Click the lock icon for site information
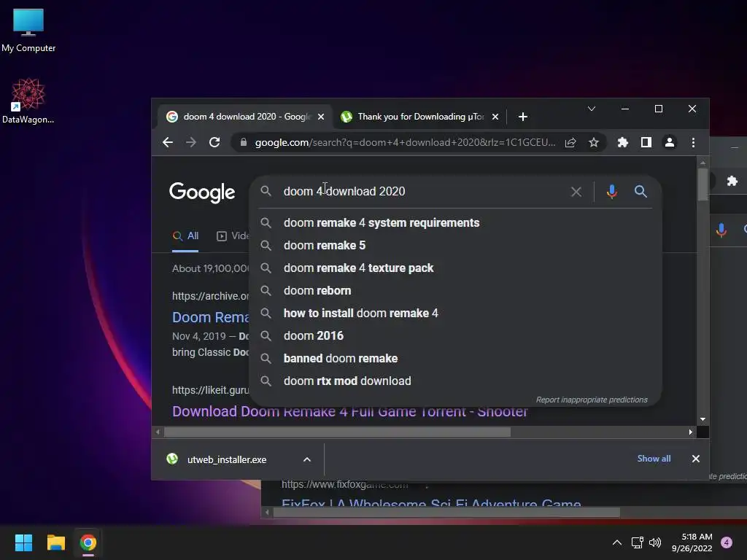Image resolution: width=747 pixels, height=560 pixels. tap(244, 142)
